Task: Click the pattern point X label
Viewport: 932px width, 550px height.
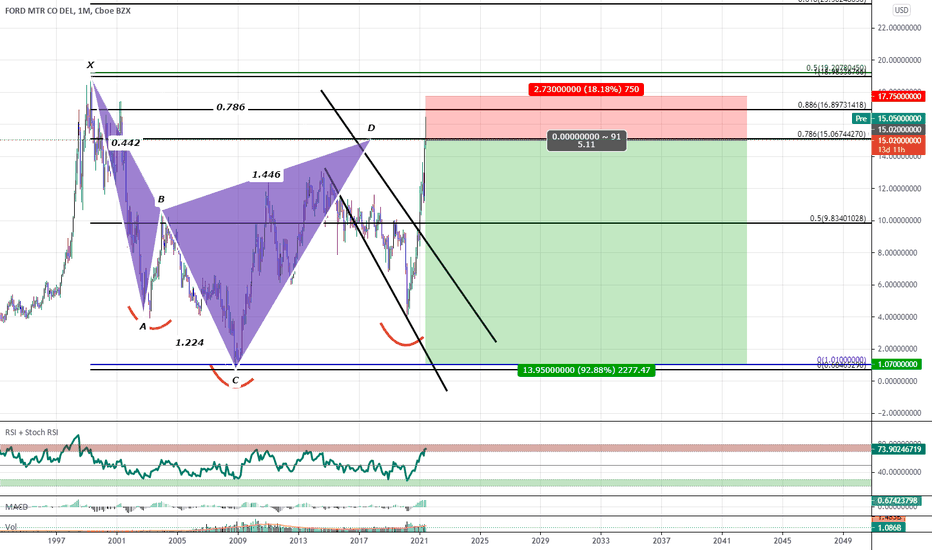Action: (x=90, y=65)
